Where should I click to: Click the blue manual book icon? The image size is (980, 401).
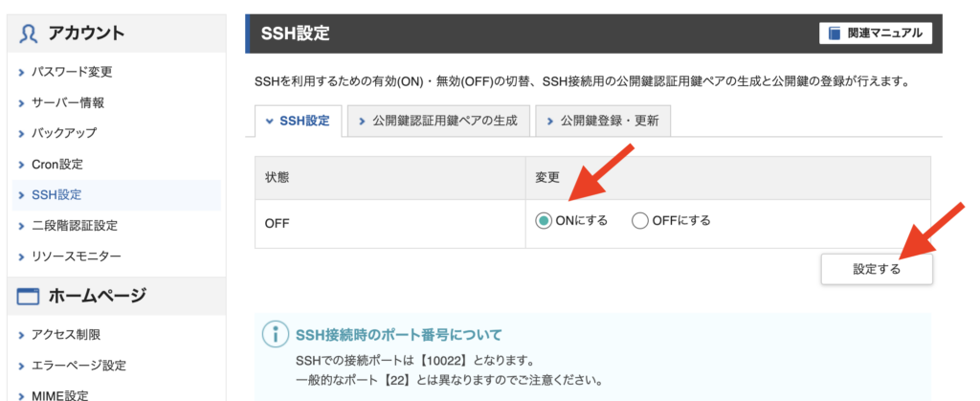pyautogui.click(x=835, y=33)
